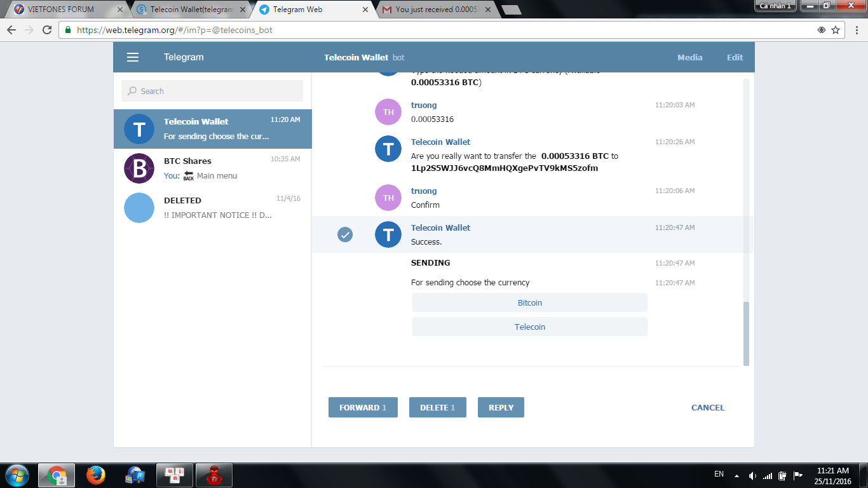Close the VIETFONES FORUM tab
Viewport: 868px width, 488px height.
tap(120, 10)
